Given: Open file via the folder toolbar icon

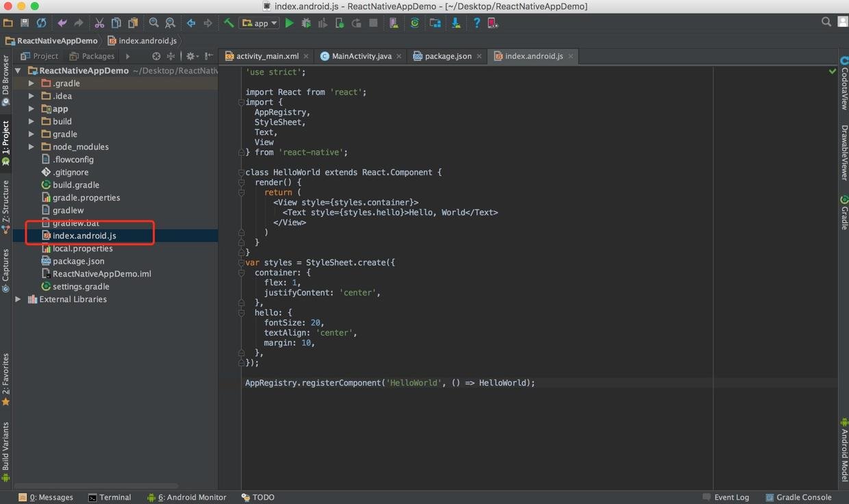Looking at the screenshot, I should 8,23.
